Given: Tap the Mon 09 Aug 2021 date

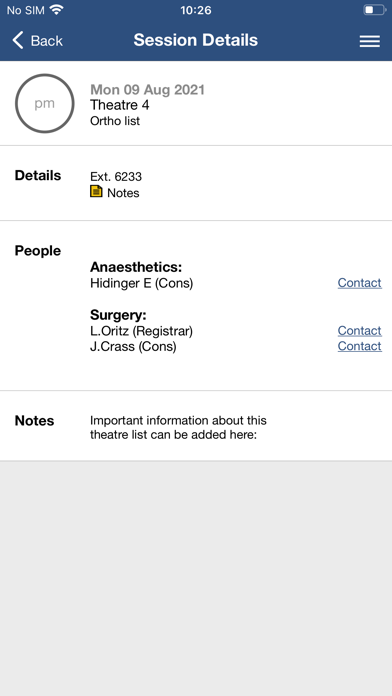Looking at the screenshot, I should (147, 90).
